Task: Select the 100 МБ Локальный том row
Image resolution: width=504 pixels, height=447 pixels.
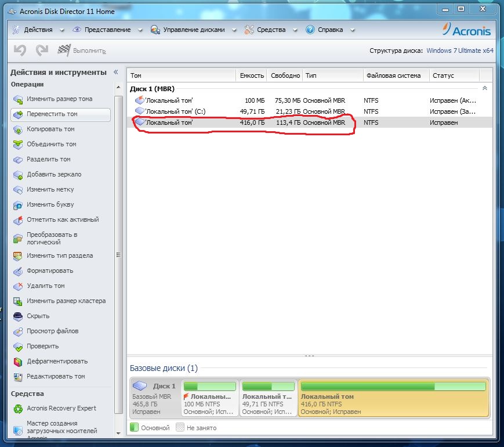Action: pyautogui.click(x=310, y=100)
